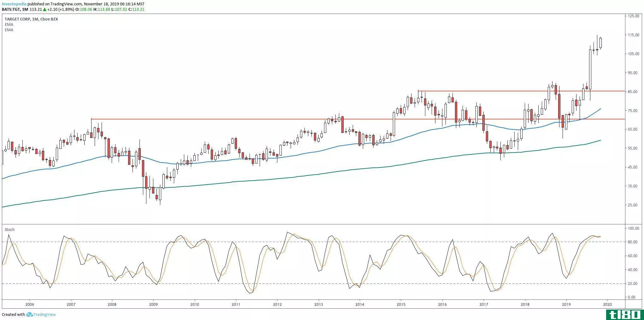
Task: Open the 'Created with TradingView' link
Action: (29, 314)
